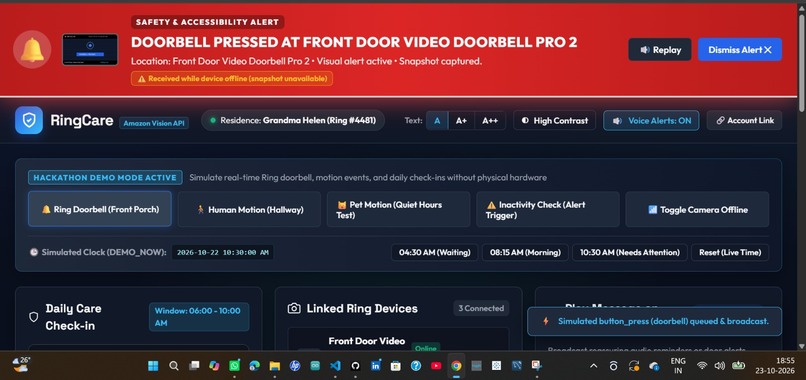This screenshot has width=806, height=380.
Task: Dismiss the doorbell alert
Action: [x=740, y=50]
